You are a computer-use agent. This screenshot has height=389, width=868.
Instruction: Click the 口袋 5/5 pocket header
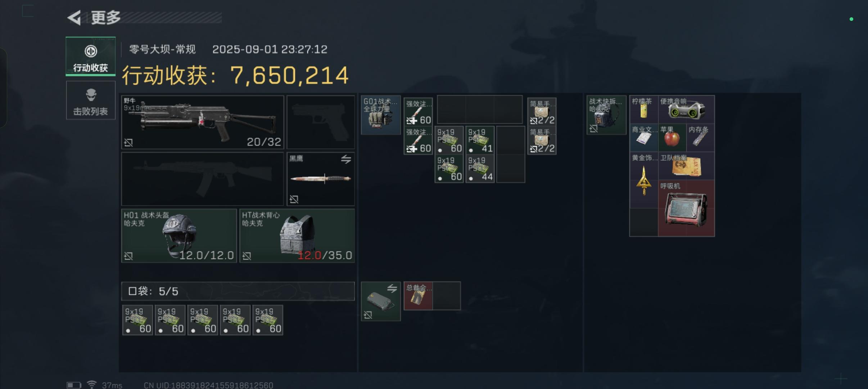(238, 291)
